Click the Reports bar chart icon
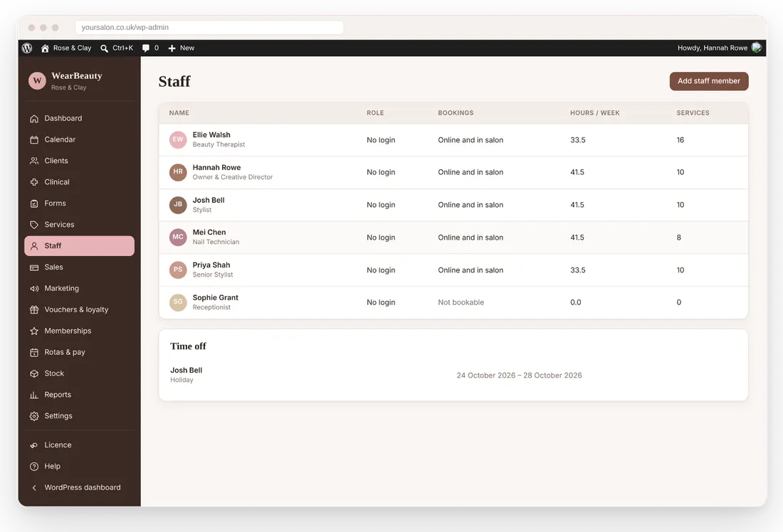This screenshot has width=783, height=532. tap(34, 395)
